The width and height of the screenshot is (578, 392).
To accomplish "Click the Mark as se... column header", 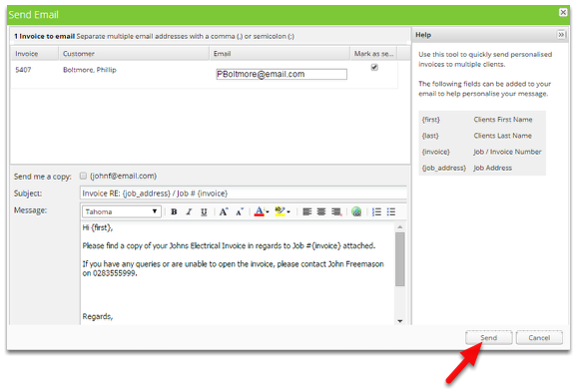I will [x=373, y=54].
